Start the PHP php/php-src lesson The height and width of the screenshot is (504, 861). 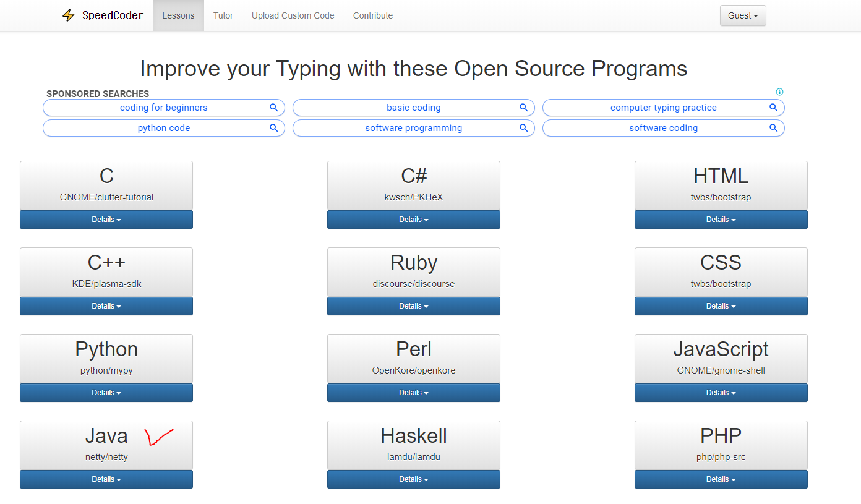click(x=721, y=445)
